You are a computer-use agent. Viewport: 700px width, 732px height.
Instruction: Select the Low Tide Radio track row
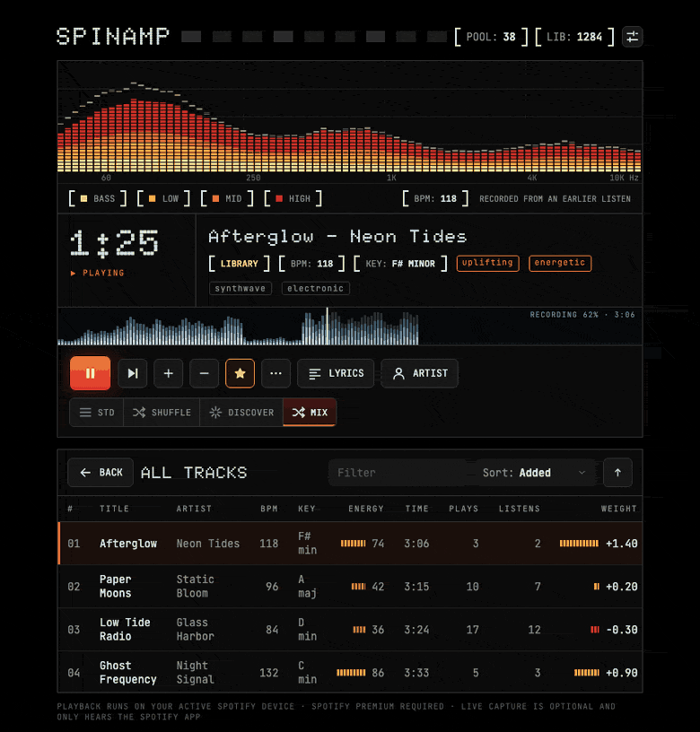350,630
